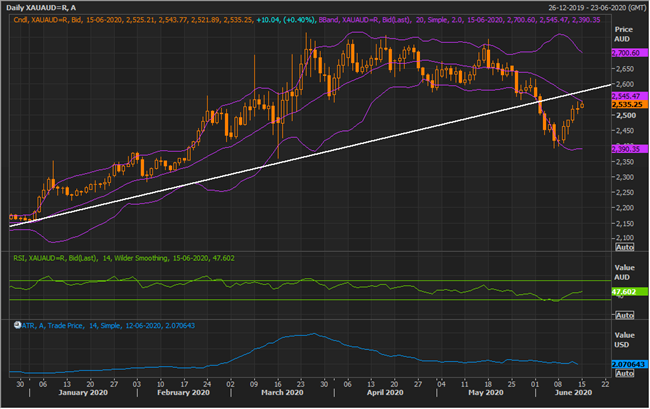
Task: Click the Price AUD axis label
Action: coord(623,34)
